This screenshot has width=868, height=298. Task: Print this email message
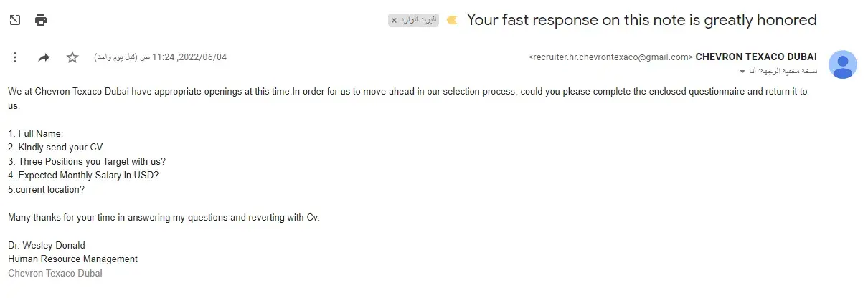(x=41, y=20)
